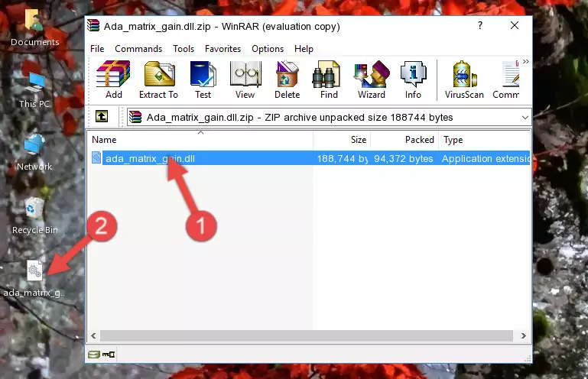Click the archive icon in the address bar
This screenshot has width=588, height=379.
click(135, 118)
